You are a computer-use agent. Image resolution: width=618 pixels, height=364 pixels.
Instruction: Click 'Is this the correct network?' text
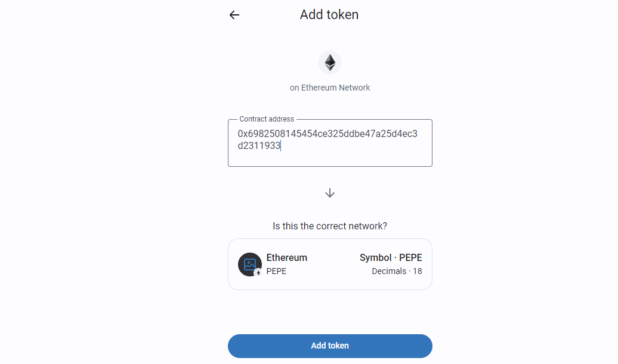click(330, 226)
